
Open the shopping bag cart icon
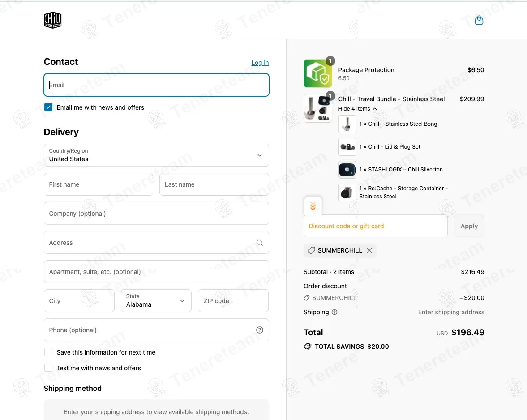click(479, 21)
